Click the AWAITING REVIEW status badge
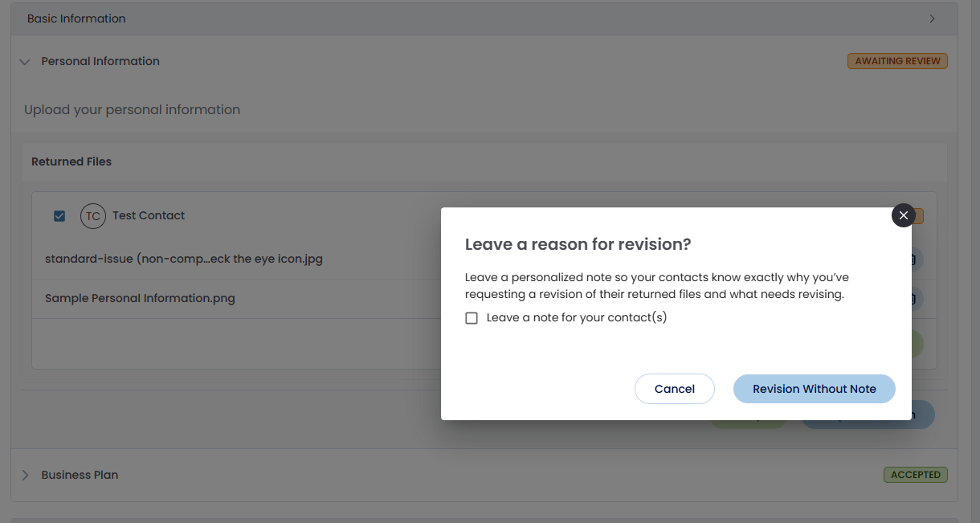The image size is (980, 523). click(x=897, y=61)
